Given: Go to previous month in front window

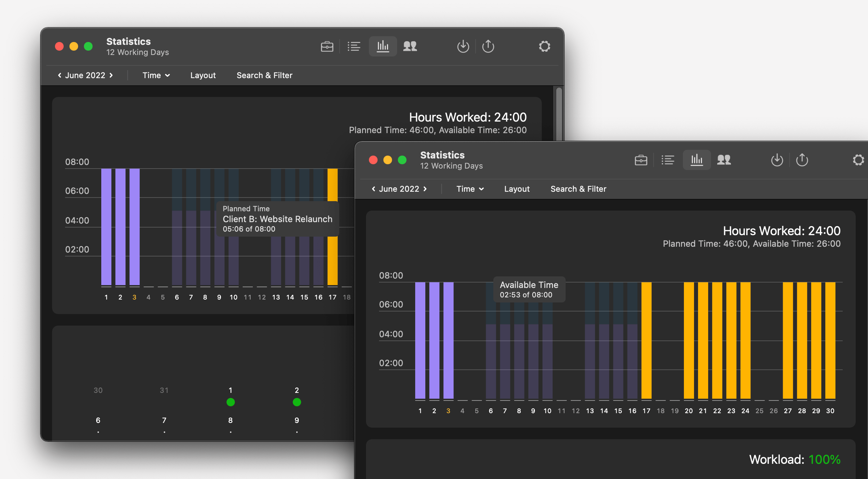Looking at the screenshot, I should point(374,189).
